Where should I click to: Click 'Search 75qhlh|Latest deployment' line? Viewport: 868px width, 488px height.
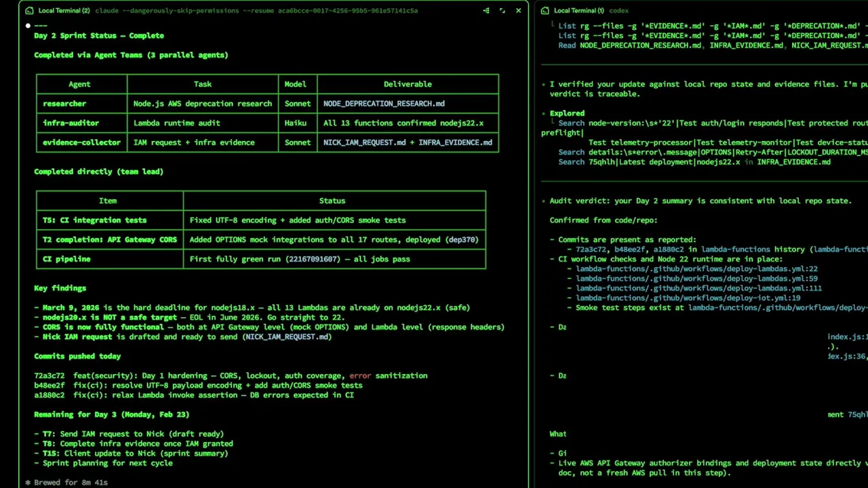[694, 162]
